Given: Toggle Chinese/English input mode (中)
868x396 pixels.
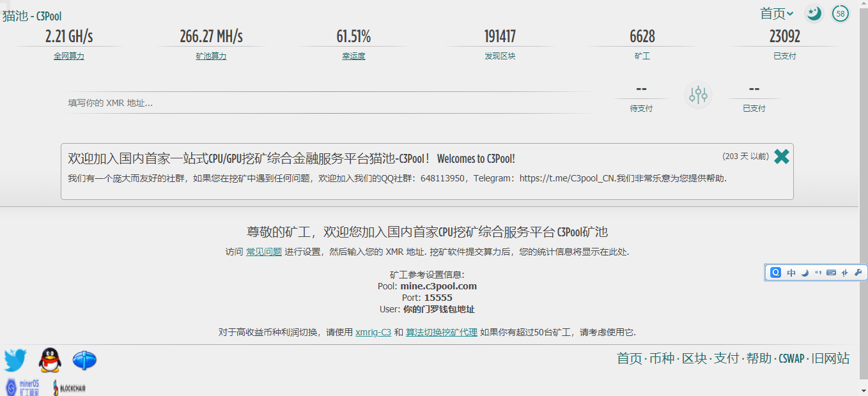Looking at the screenshot, I should (x=791, y=273).
